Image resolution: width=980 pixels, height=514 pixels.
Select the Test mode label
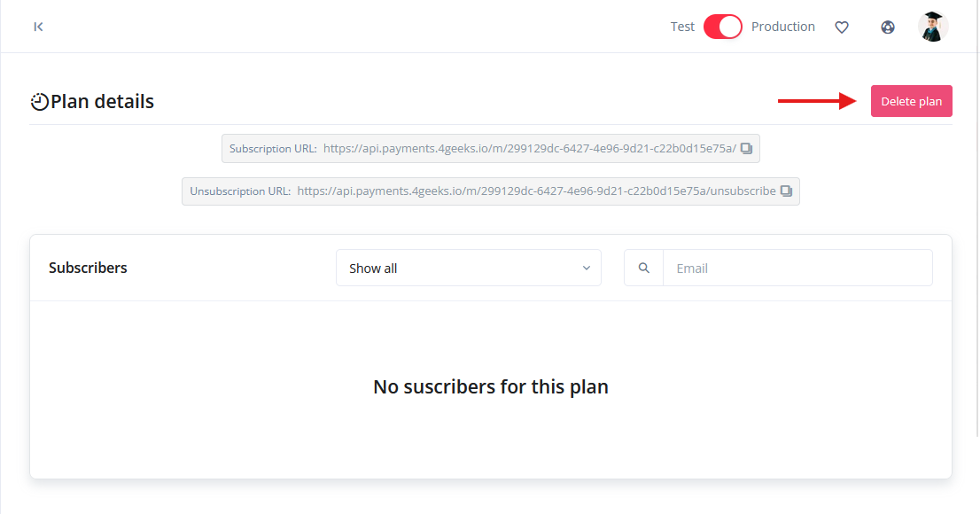click(682, 27)
